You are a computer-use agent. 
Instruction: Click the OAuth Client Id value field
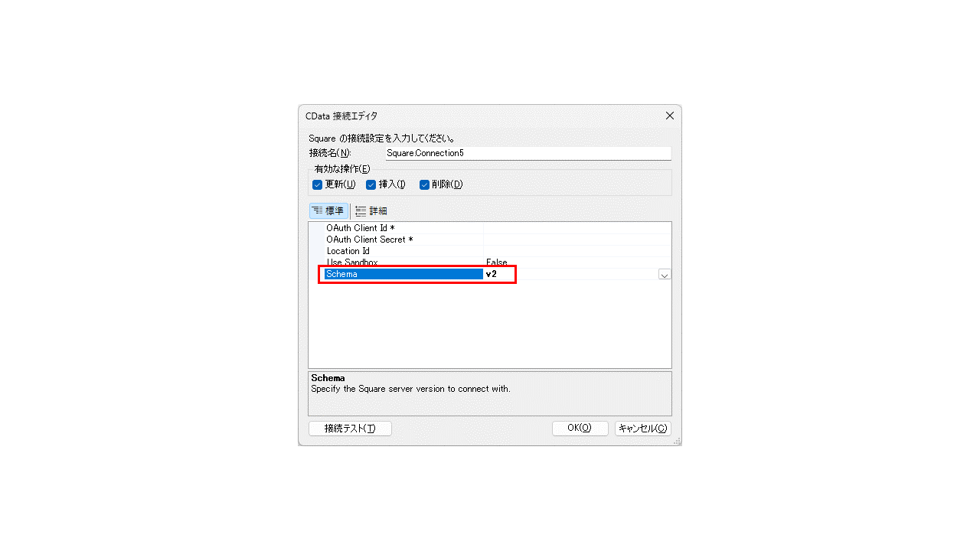577,228
